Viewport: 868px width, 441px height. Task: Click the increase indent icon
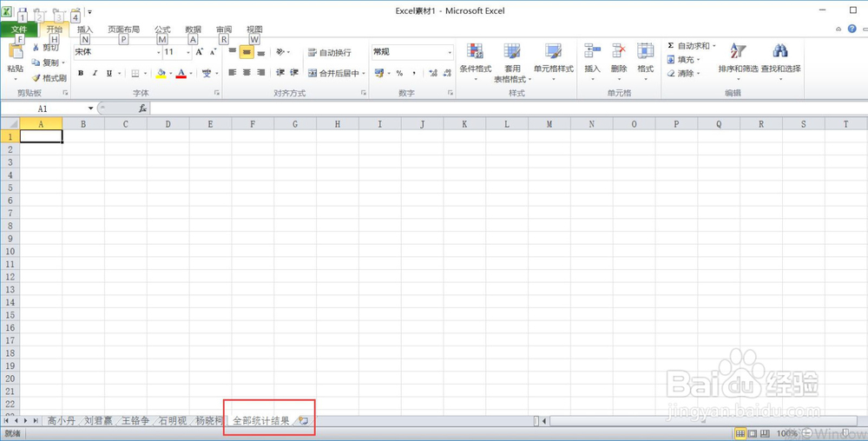[294, 72]
